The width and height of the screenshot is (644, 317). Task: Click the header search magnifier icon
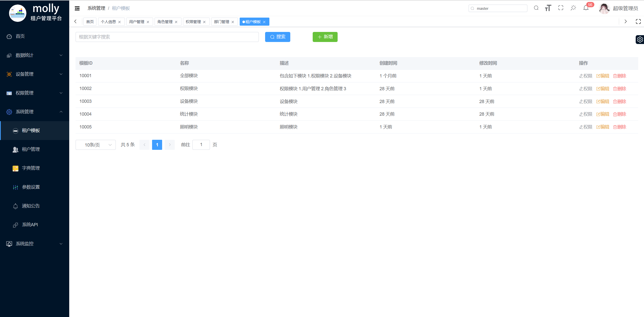pyautogui.click(x=536, y=8)
